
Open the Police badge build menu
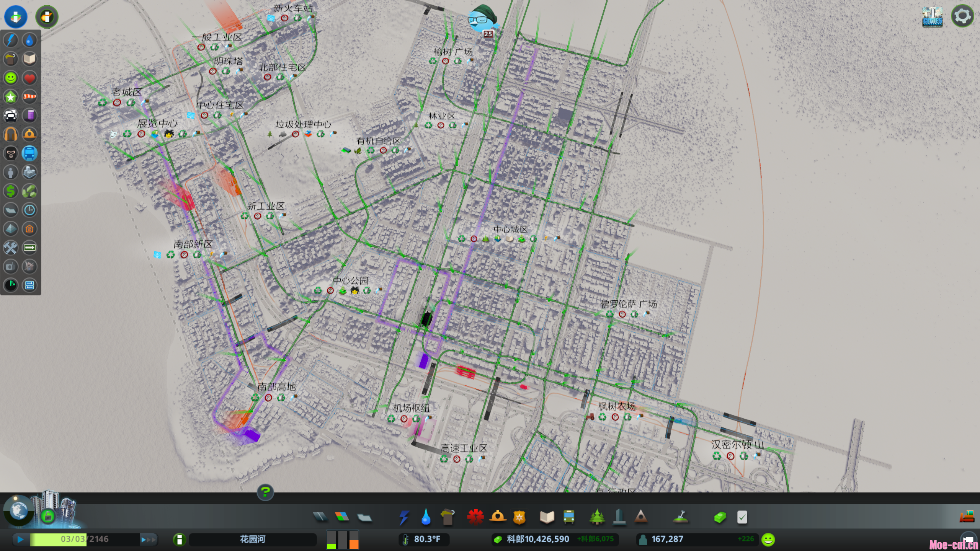tap(519, 517)
